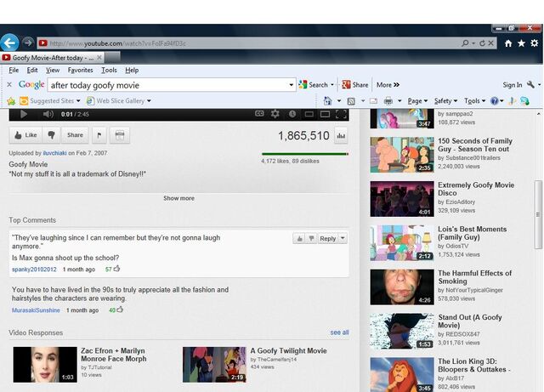Like the spanky20102012 comment thumbs up
544x392 pixels.
(299, 239)
